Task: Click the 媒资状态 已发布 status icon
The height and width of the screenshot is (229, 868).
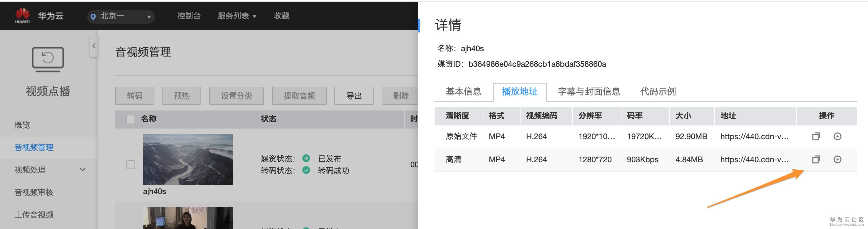Action: 306,158
